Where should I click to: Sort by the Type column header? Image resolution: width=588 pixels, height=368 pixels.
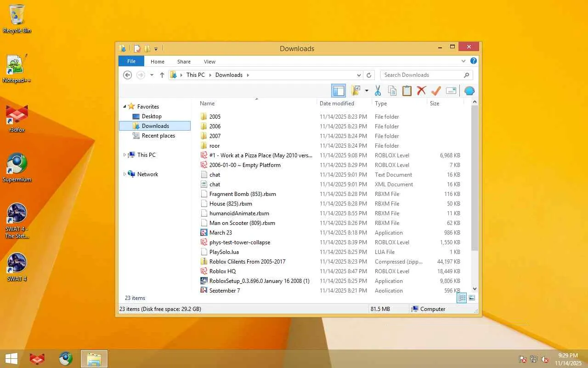point(400,103)
